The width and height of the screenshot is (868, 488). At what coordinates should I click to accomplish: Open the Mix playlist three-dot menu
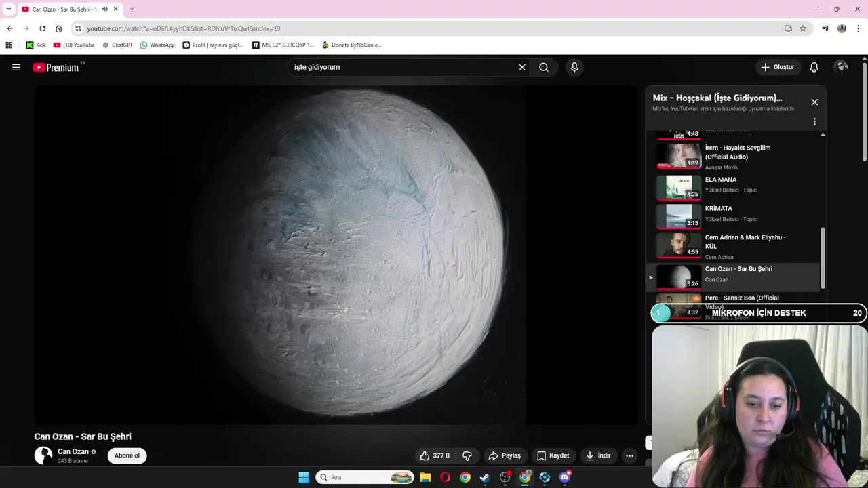pyautogui.click(x=814, y=121)
